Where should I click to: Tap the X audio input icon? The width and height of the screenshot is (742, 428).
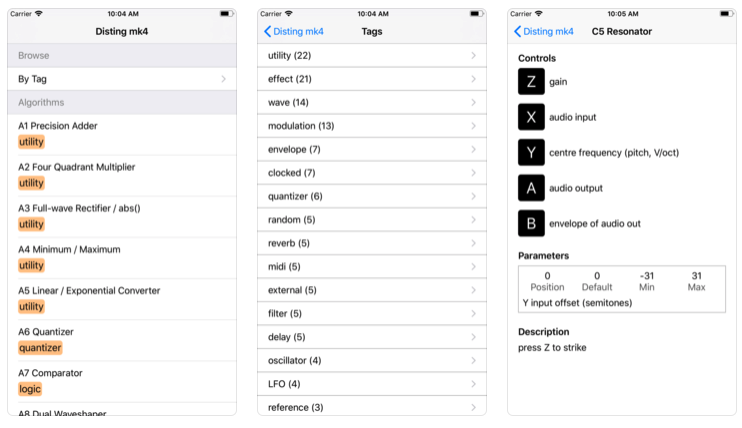(531, 117)
